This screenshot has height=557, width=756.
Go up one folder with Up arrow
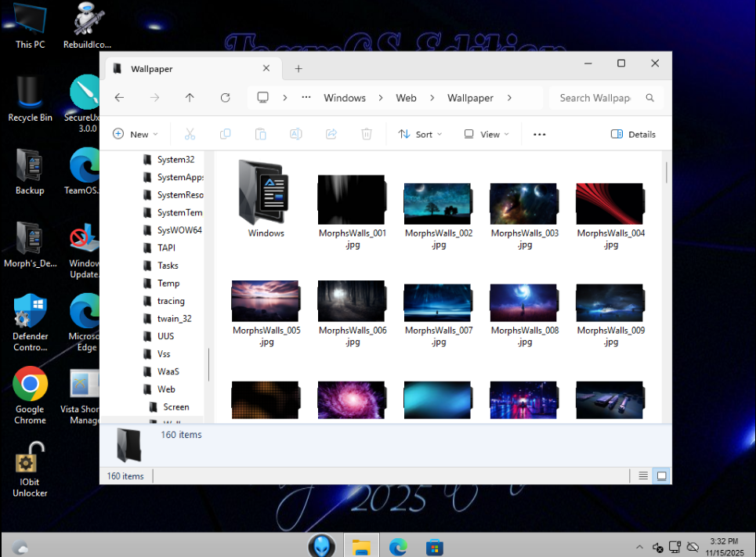point(190,98)
